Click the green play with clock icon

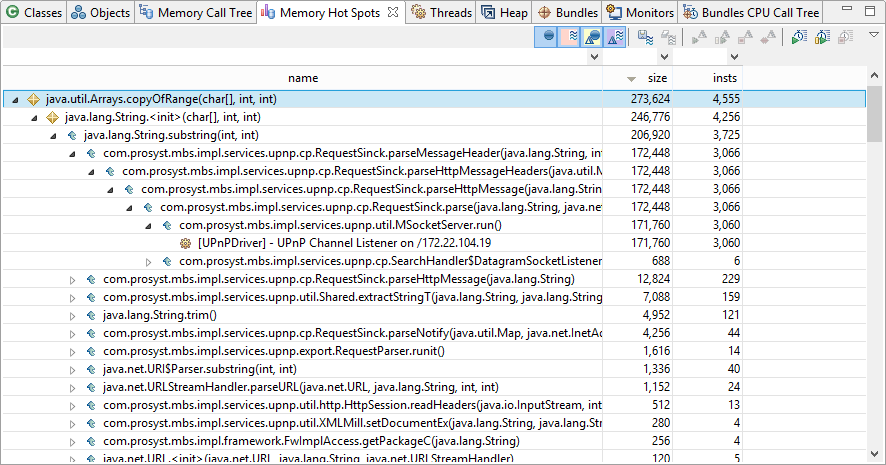pyautogui.click(x=798, y=37)
